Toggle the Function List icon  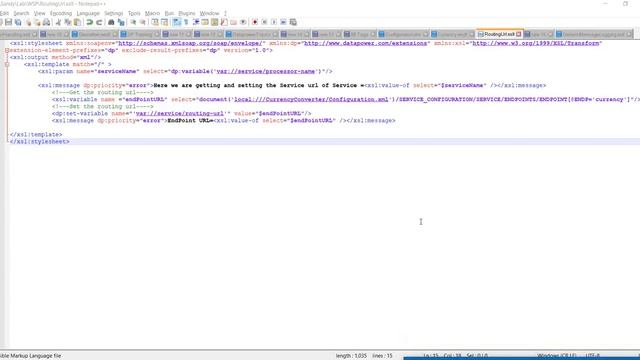pyautogui.click(x=224, y=22)
